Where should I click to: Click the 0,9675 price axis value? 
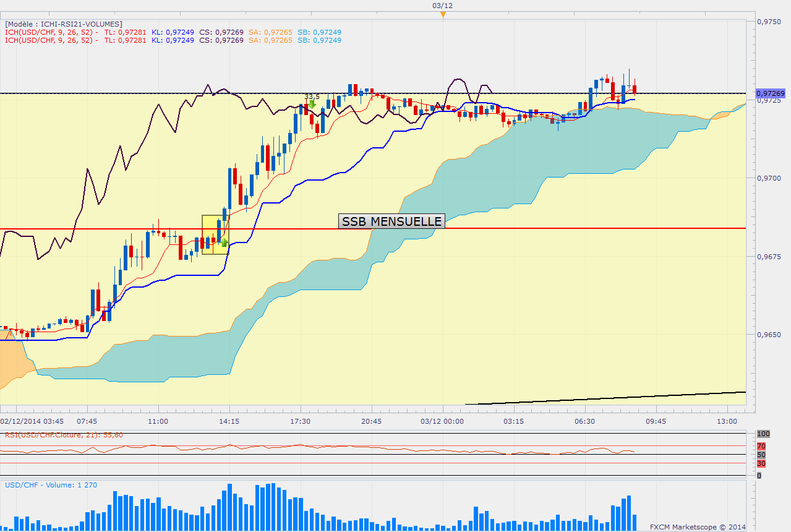pyautogui.click(x=769, y=256)
